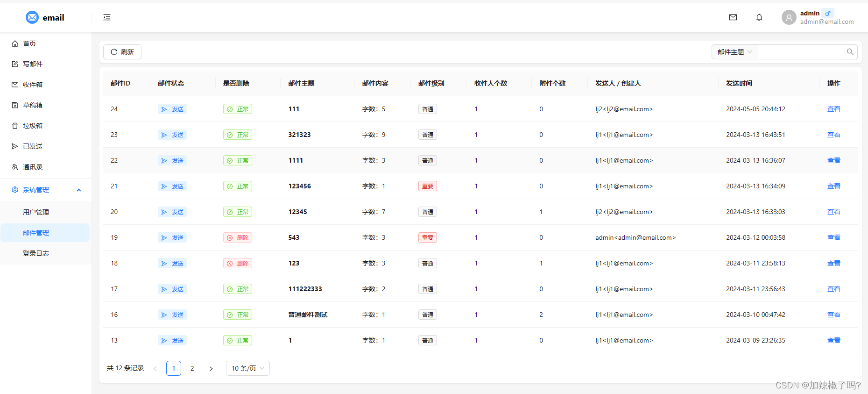Screen dimensions: 868x394
Task: Click the contacts icon beside 通讯录
Action: pos(15,167)
